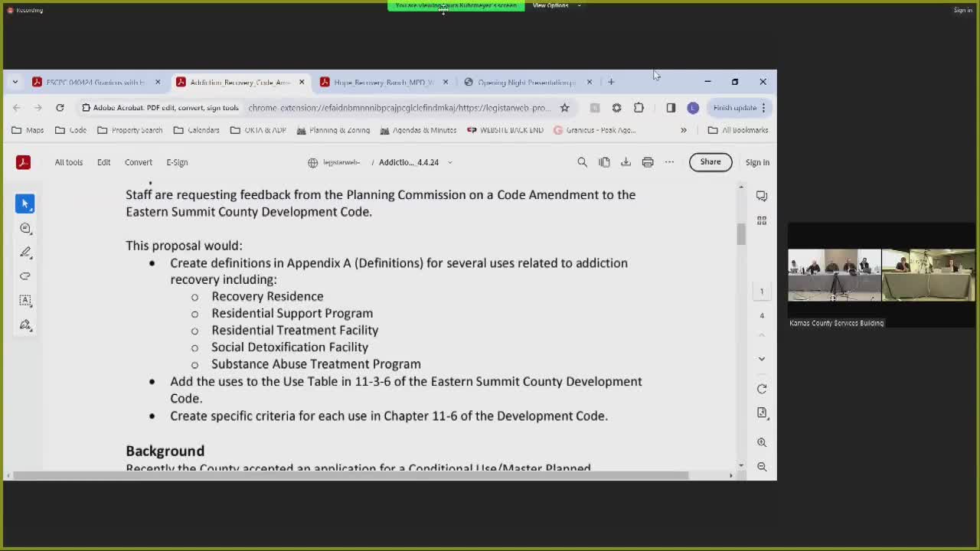Zoom in on the PDF page
The width and height of the screenshot is (980, 551).
click(762, 442)
